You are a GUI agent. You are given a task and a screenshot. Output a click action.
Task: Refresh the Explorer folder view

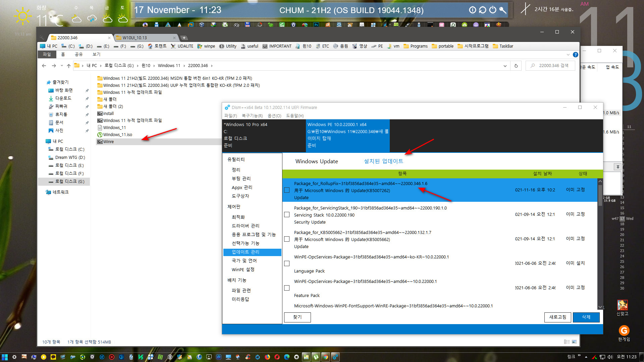pos(516,66)
